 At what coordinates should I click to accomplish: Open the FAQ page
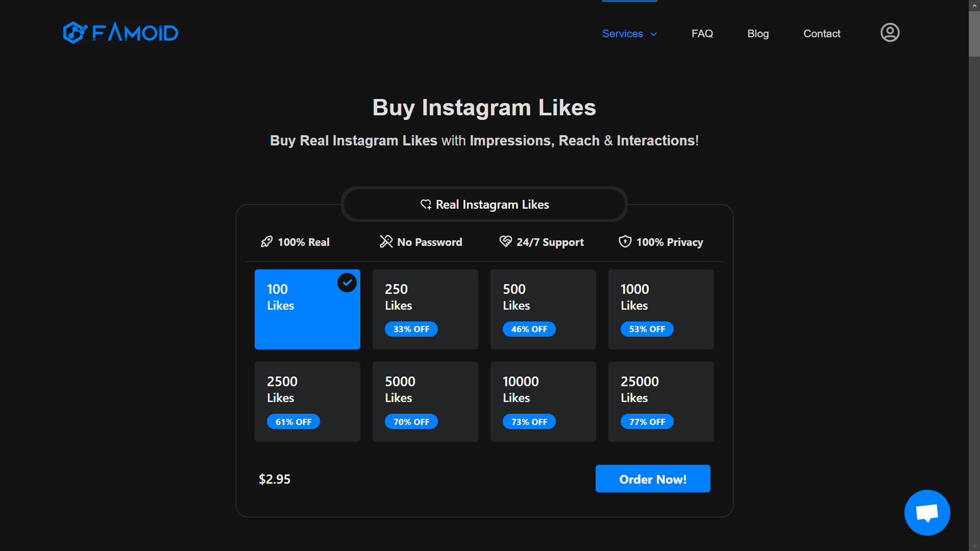[x=702, y=34]
